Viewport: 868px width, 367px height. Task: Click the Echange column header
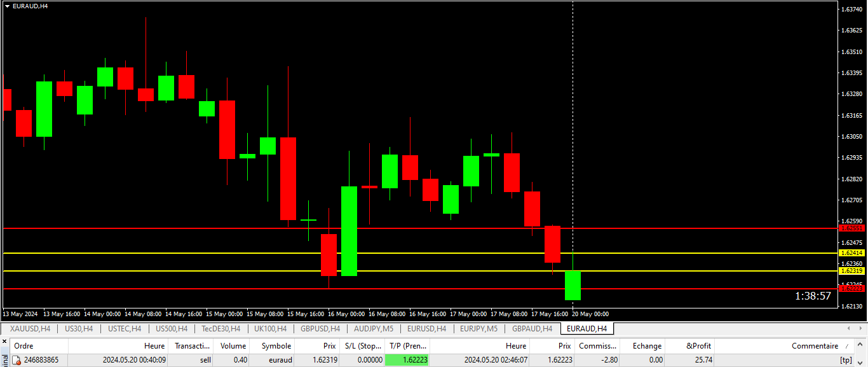point(642,346)
